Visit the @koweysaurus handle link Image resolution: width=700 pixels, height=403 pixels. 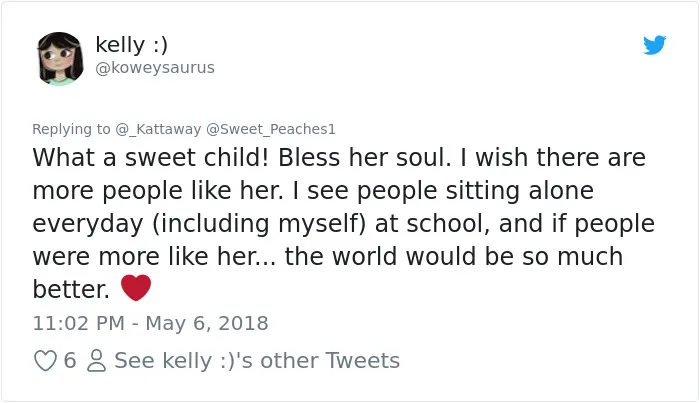pos(155,68)
